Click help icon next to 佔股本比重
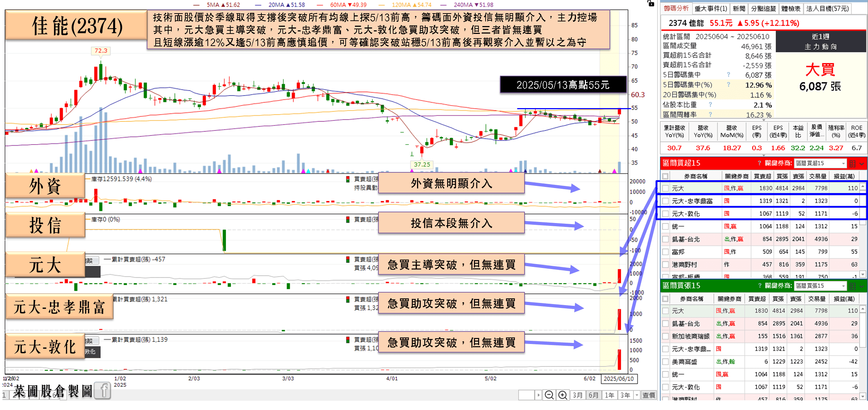This screenshot has height=410, width=868. click(710, 105)
